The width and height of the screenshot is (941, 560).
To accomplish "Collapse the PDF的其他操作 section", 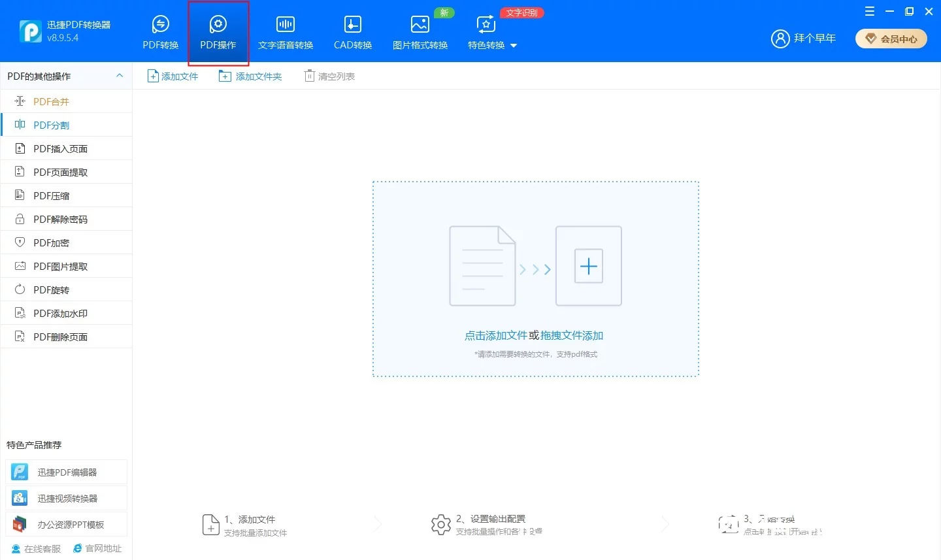I will 120,76.
